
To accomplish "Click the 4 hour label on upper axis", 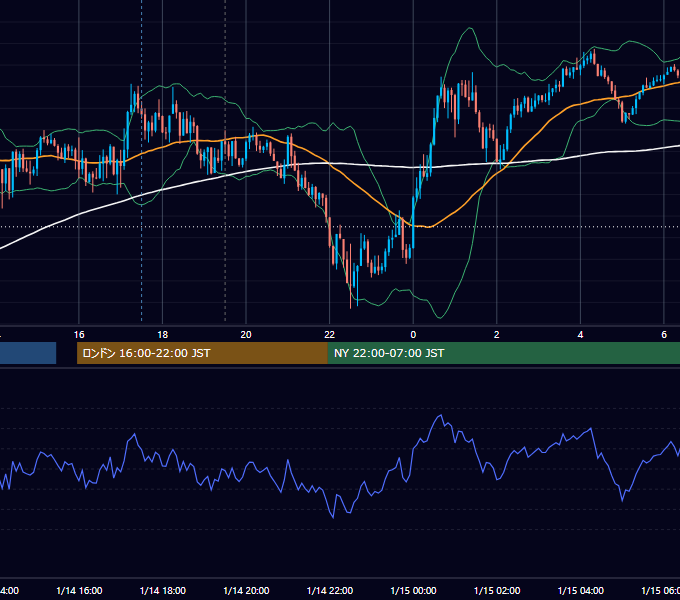I will [x=580, y=334].
